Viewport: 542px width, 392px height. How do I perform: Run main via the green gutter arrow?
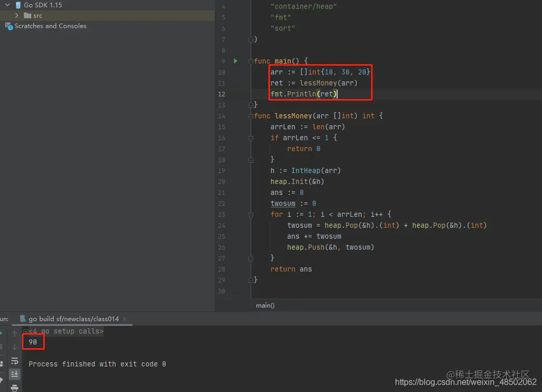coord(236,61)
